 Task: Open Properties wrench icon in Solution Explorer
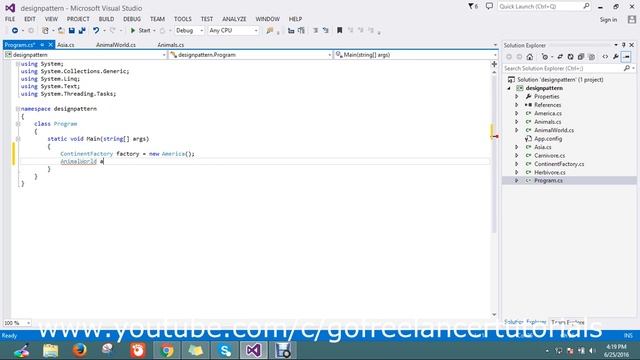point(616,57)
